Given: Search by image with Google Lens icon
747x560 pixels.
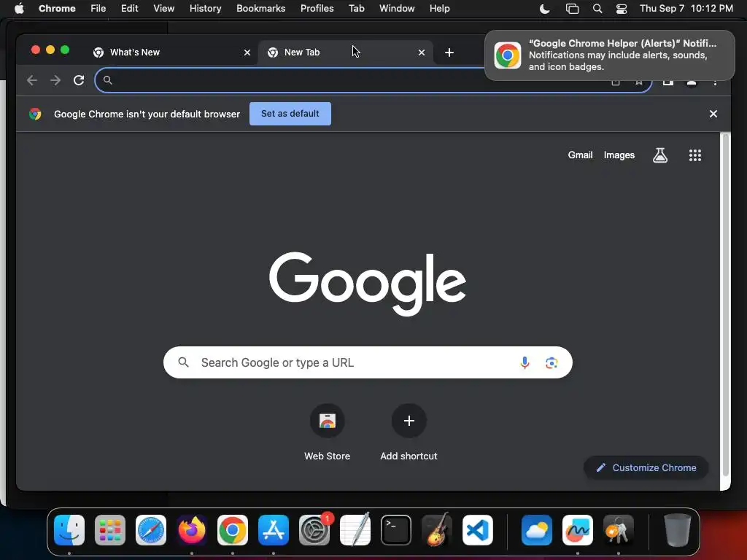Looking at the screenshot, I should tap(551, 363).
